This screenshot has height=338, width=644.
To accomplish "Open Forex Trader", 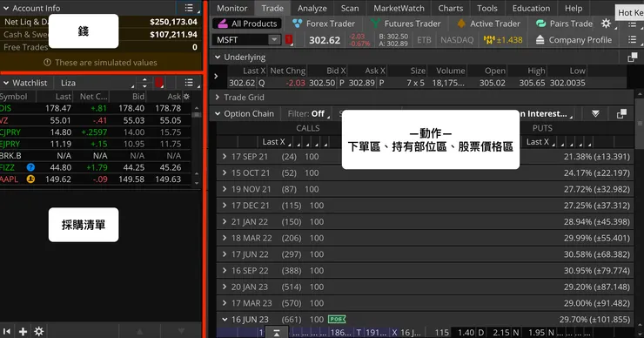I will (x=324, y=24).
